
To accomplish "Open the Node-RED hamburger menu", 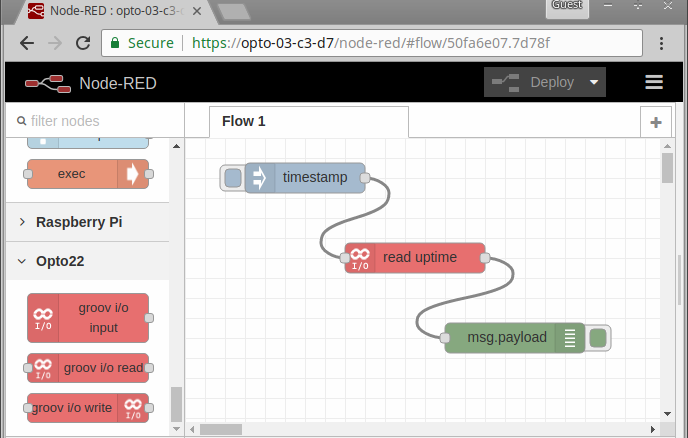I will click(x=654, y=82).
